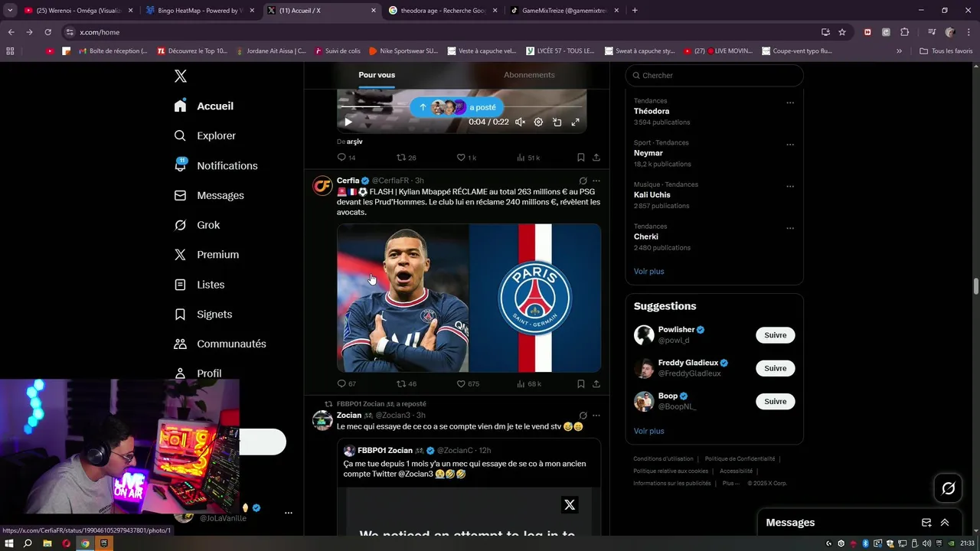980x551 pixels.
Task: Like the arşiv video post
Action: point(466,157)
